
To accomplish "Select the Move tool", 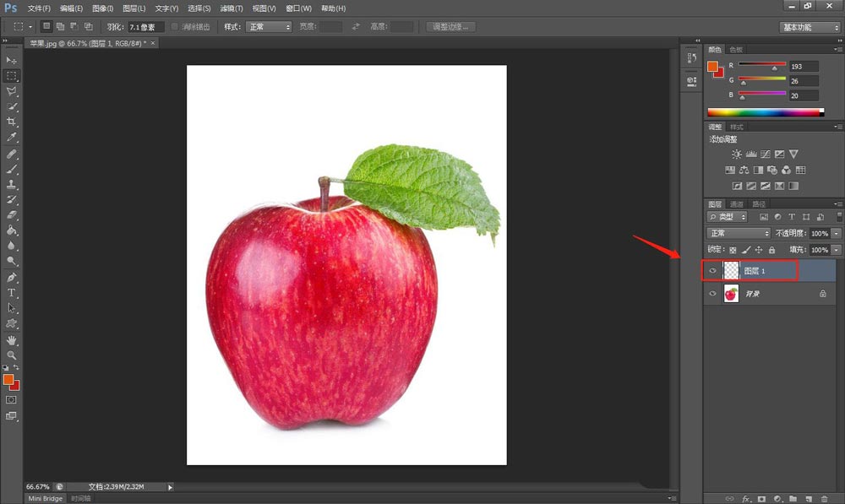I will (11, 60).
